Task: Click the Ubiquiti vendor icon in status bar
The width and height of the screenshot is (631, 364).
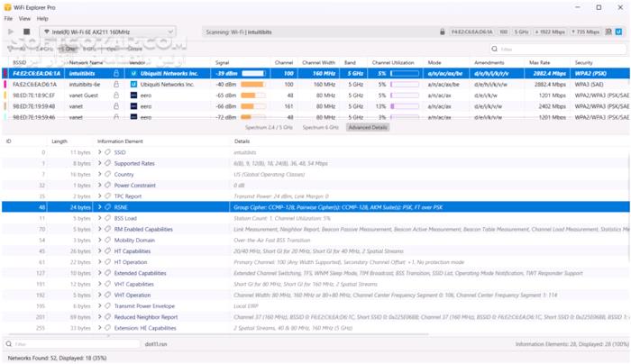Action: [618, 32]
